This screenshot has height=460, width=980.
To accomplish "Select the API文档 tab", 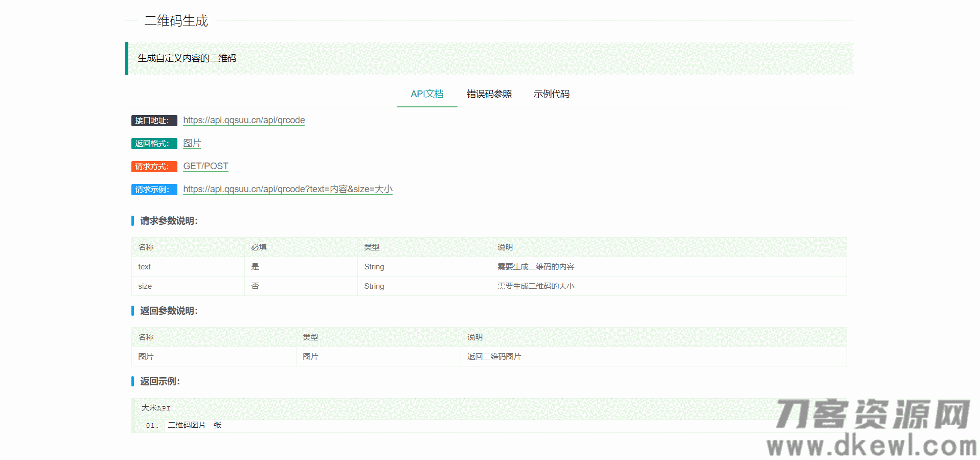I will pos(427,94).
